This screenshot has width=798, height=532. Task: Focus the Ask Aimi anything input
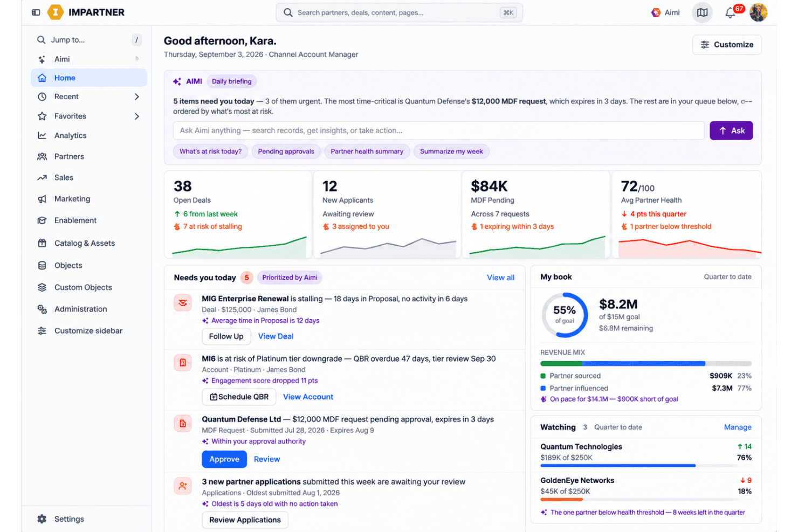439,130
